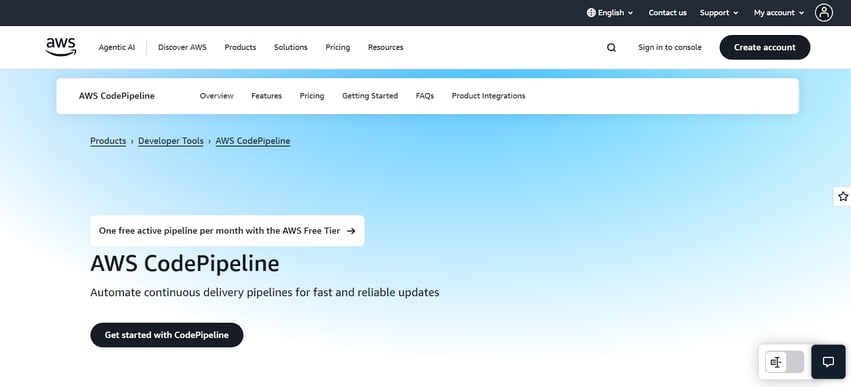Switch to the Overview tab
The image size is (851, 387).
(x=217, y=96)
